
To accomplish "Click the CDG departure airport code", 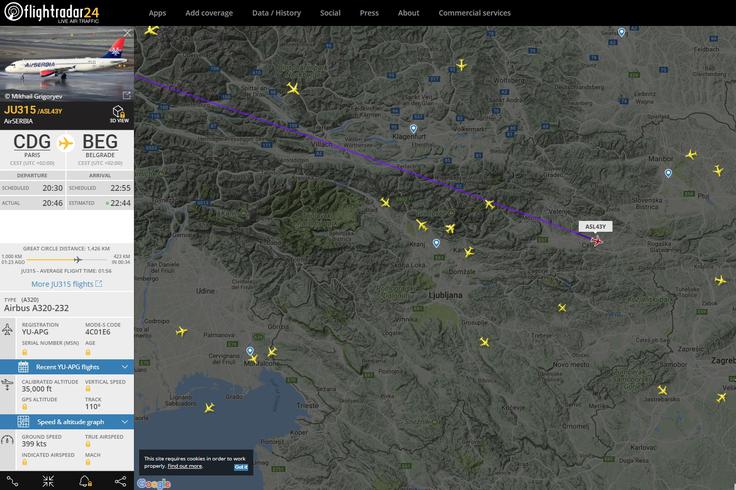I will tap(32, 142).
